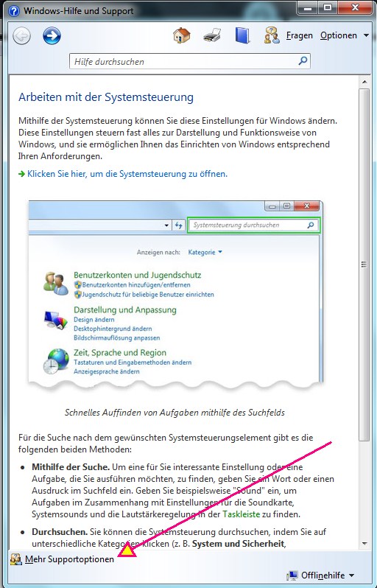377x588 pixels.
Task: Open Help home page via house icon
Action: 182,35
